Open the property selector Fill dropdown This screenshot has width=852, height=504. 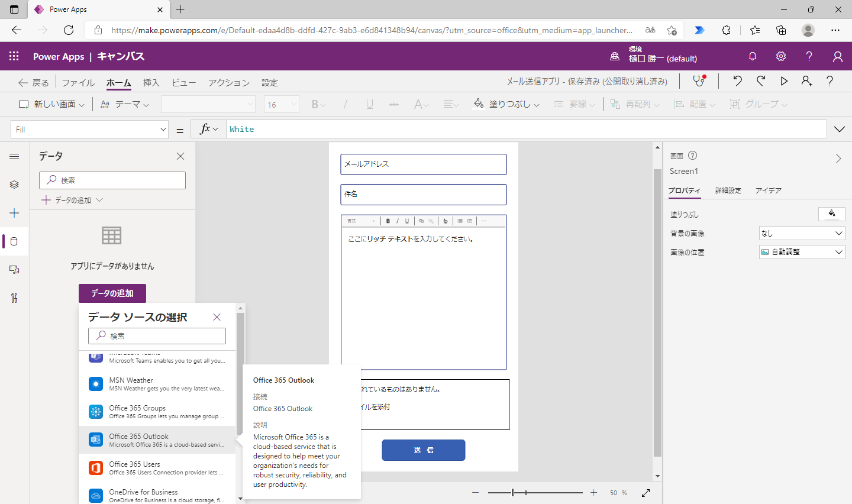90,130
